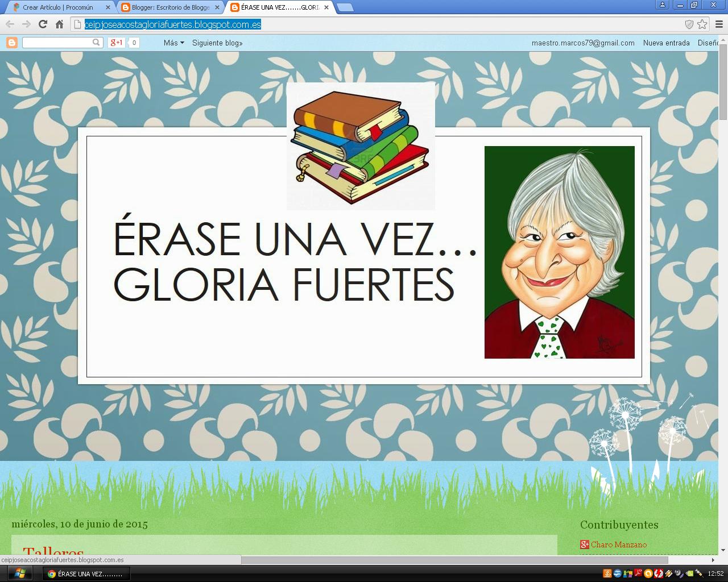This screenshot has width=728, height=582.
Task: Open OpenOffice from the system tray
Action: pyautogui.click(x=617, y=574)
